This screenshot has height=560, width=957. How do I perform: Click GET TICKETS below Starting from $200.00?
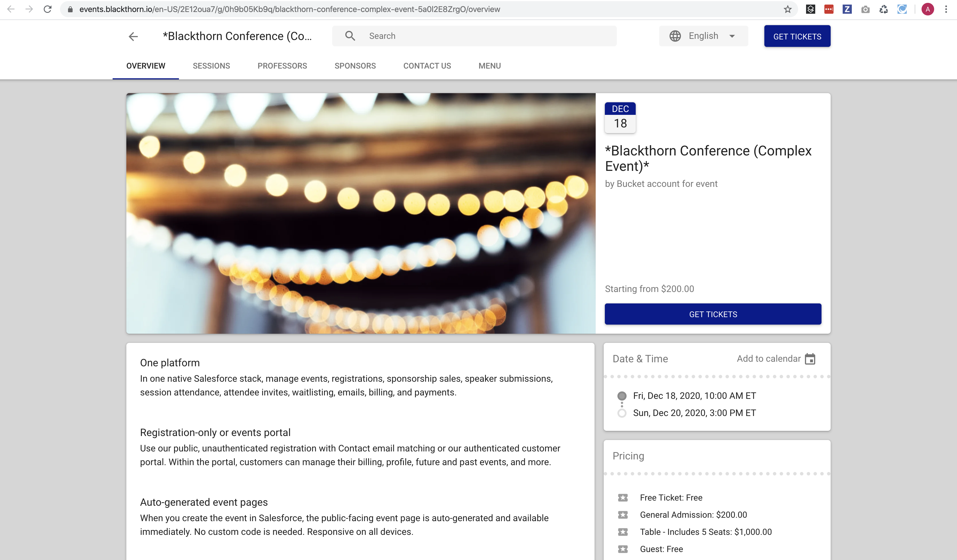[713, 314]
